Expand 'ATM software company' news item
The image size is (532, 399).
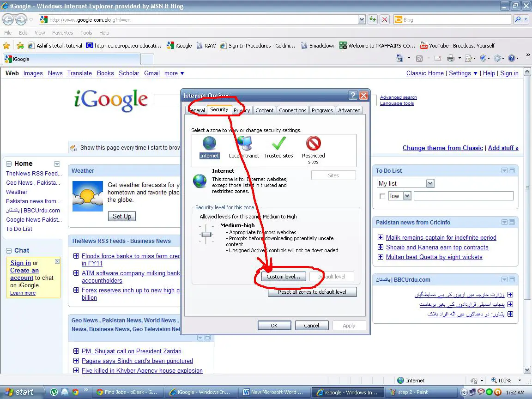(x=76, y=273)
